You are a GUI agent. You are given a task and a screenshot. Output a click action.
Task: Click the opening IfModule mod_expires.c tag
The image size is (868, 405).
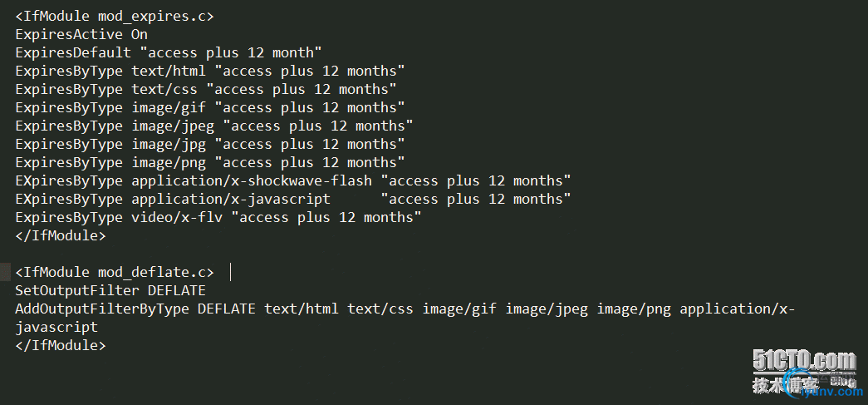115,17
